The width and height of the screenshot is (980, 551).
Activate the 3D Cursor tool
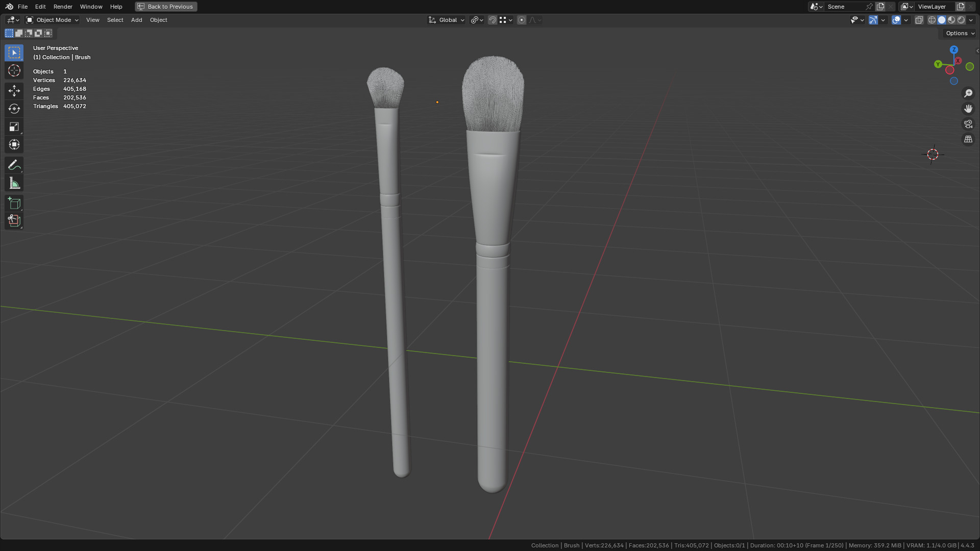[x=14, y=70]
